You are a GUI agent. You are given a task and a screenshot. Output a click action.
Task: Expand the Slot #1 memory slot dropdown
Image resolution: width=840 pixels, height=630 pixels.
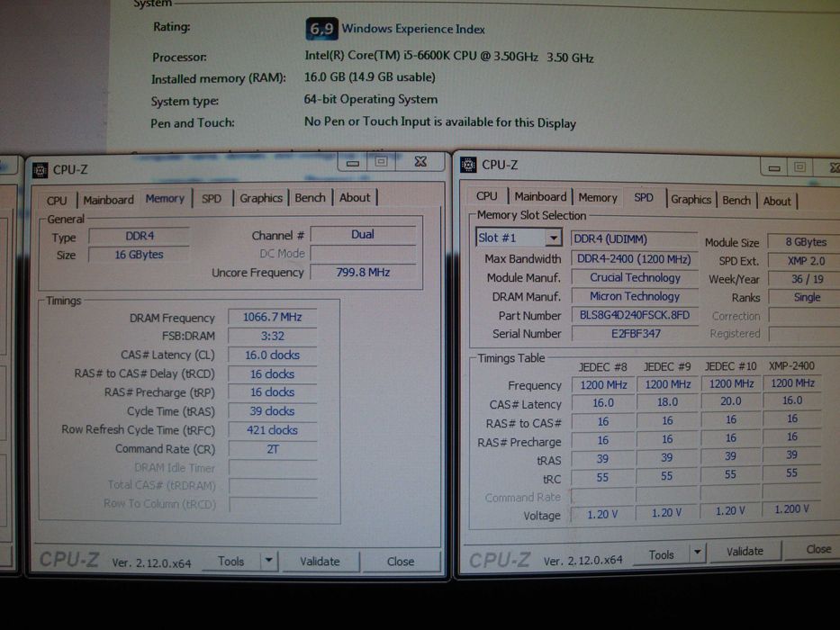click(553, 237)
